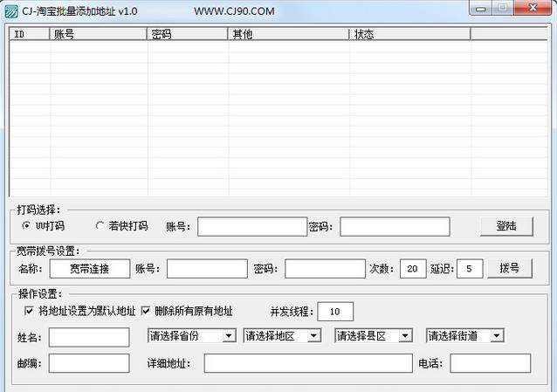
Task: Click the 状态 column header
Action: (x=409, y=34)
